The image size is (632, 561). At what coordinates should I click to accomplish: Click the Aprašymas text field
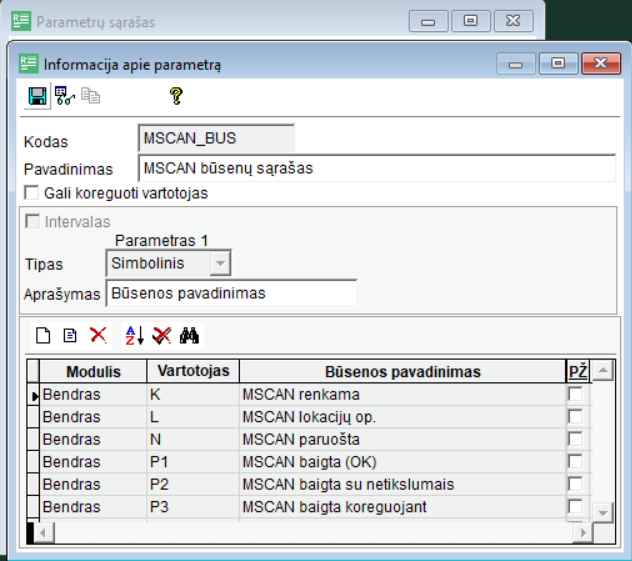point(230,293)
